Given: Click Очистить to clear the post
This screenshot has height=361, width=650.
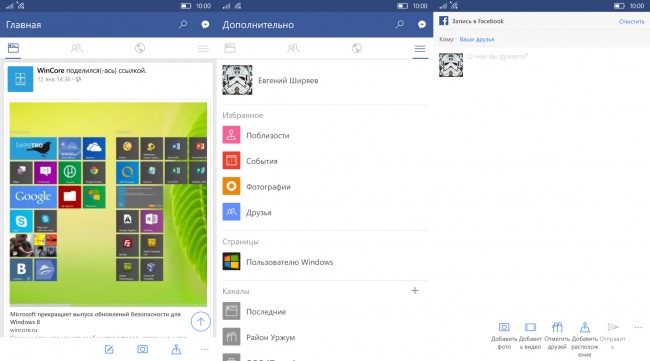Looking at the screenshot, I should [x=631, y=22].
